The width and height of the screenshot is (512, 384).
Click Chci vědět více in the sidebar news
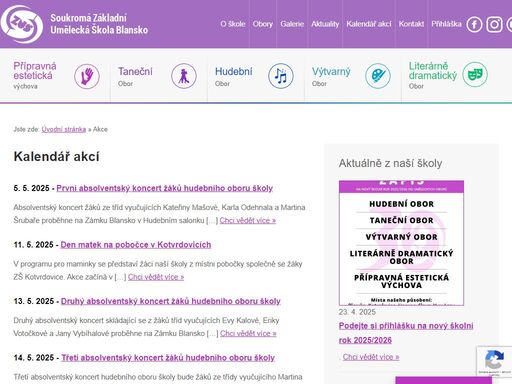[371, 357]
